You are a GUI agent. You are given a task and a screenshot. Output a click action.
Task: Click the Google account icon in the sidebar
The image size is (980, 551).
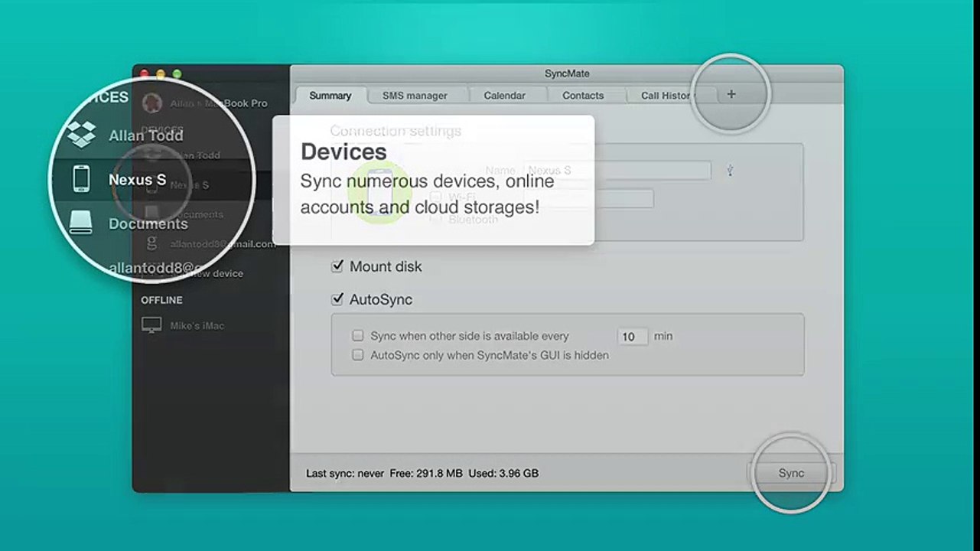pyautogui.click(x=151, y=243)
